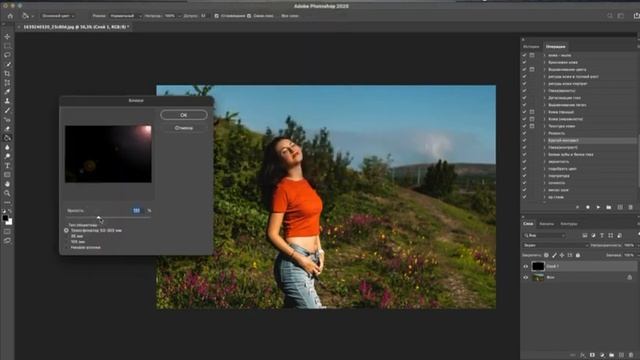The image size is (640, 360).
Task: Toggle the Сглаживание checkbox in options bar
Action: pos(216,16)
